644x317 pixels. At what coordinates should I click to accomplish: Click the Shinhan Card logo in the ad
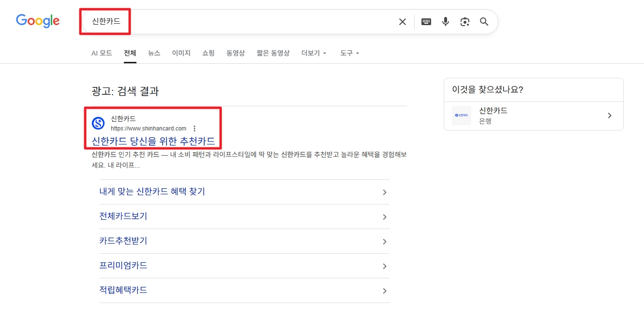(98, 123)
